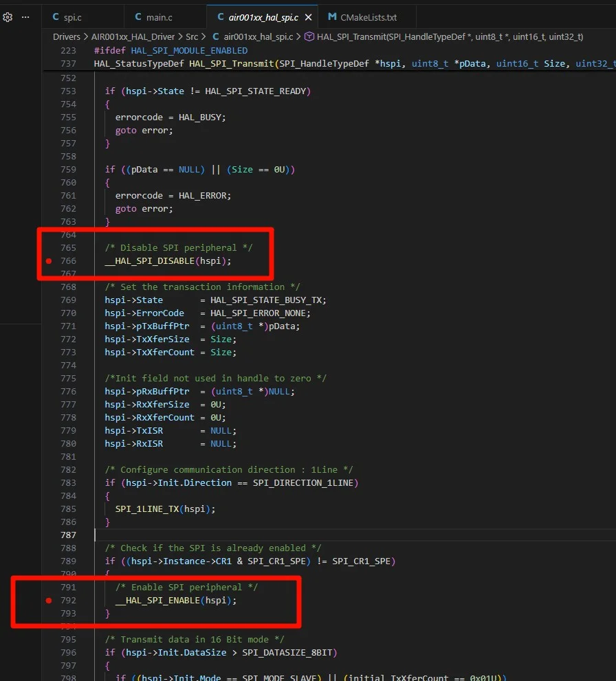This screenshot has width=616, height=681.
Task: Open the CMakeLists.txt tab
Action: [x=367, y=17]
